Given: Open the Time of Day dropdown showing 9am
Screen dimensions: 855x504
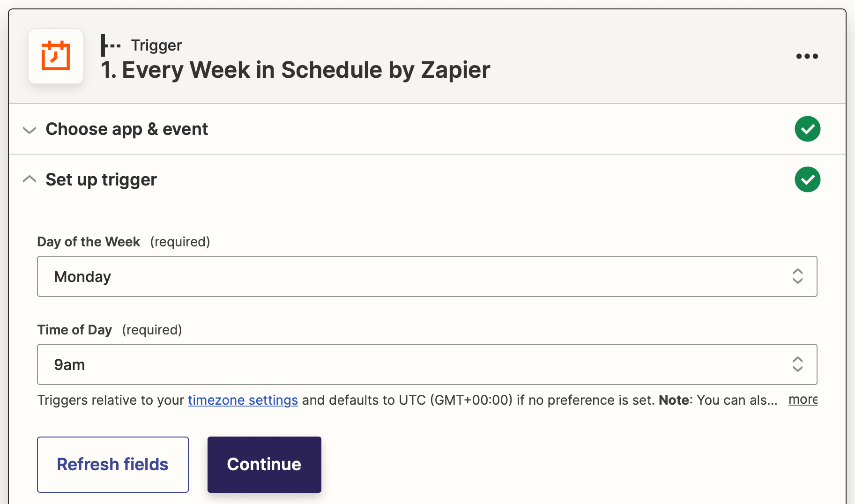Looking at the screenshot, I should (427, 364).
